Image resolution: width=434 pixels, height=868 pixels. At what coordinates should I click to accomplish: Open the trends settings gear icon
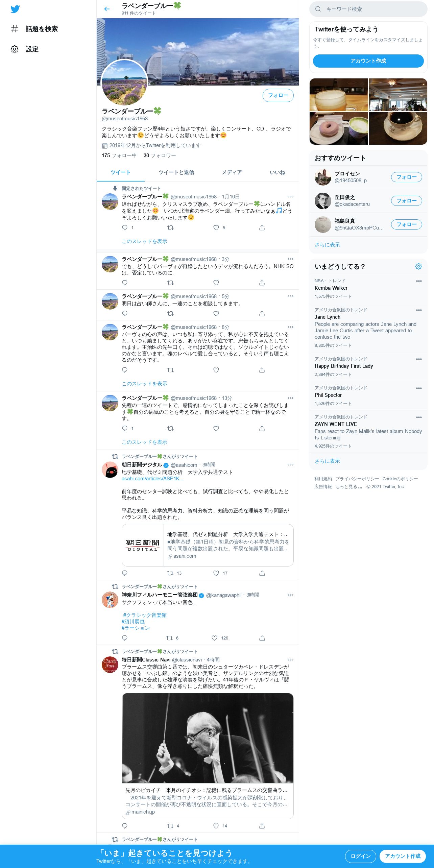pyautogui.click(x=418, y=266)
